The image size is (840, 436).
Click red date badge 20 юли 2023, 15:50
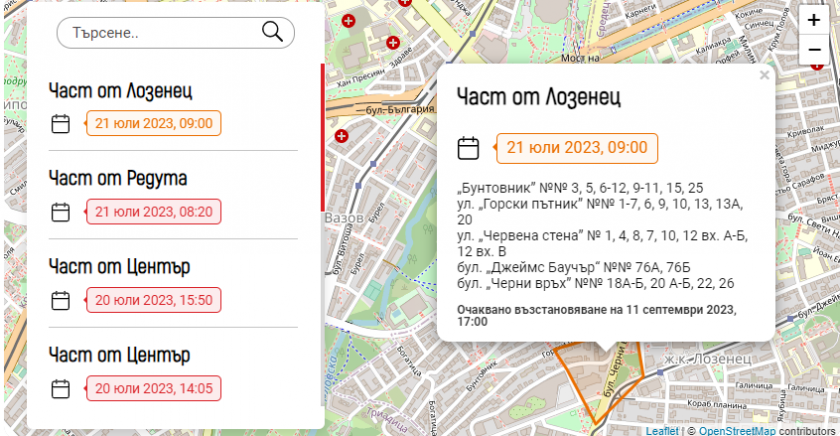pos(154,300)
